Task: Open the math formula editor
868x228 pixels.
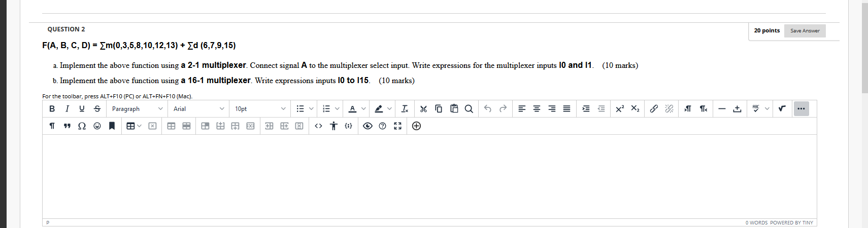Action: (782, 108)
